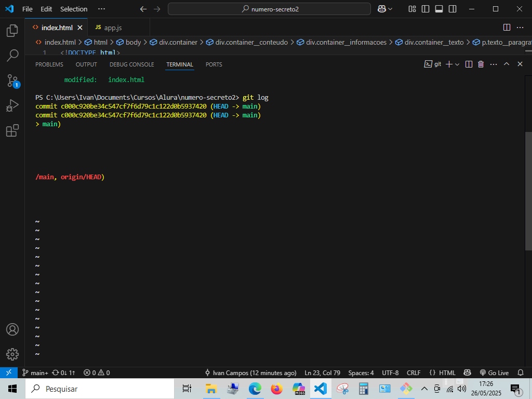This screenshot has height=399, width=532.
Task: Go forward using the right arrow
Action: coord(157,9)
